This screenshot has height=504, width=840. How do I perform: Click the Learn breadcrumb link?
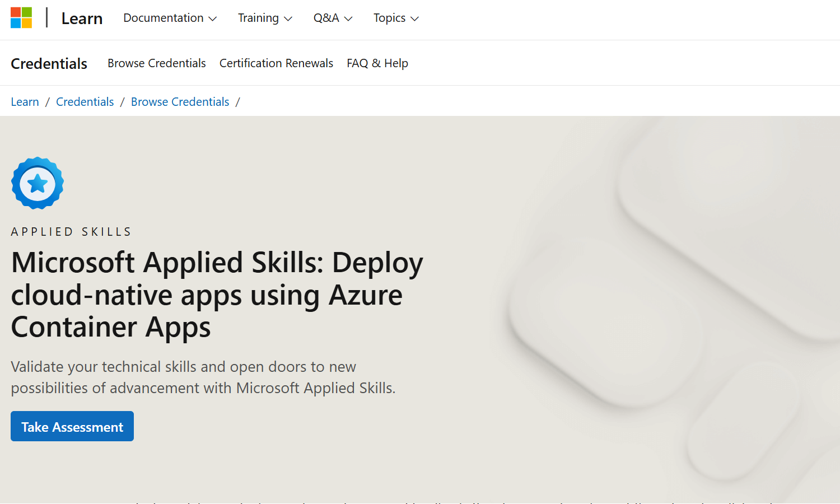click(x=25, y=102)
